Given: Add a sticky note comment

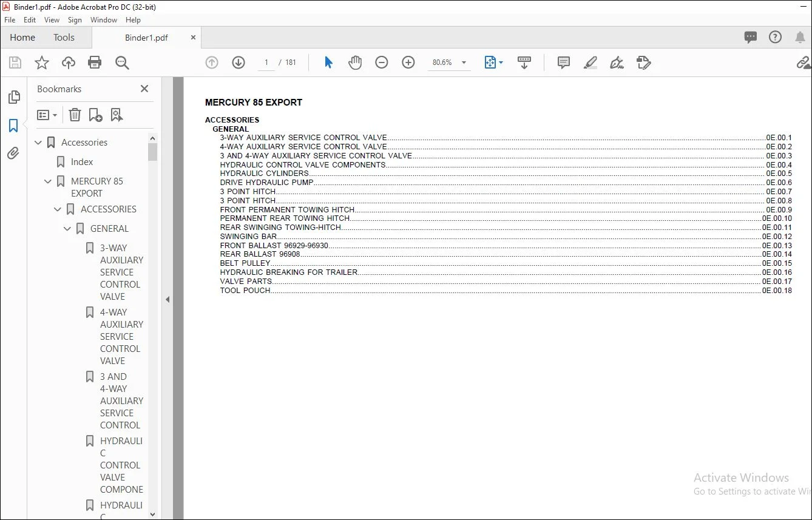Looking at the screenshot, I should pos(564,62).
